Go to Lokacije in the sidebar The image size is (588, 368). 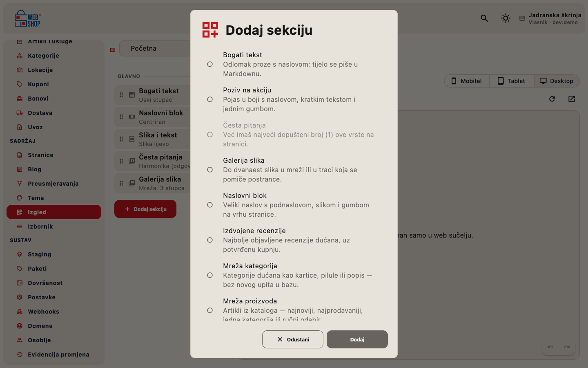coord(54,70)
